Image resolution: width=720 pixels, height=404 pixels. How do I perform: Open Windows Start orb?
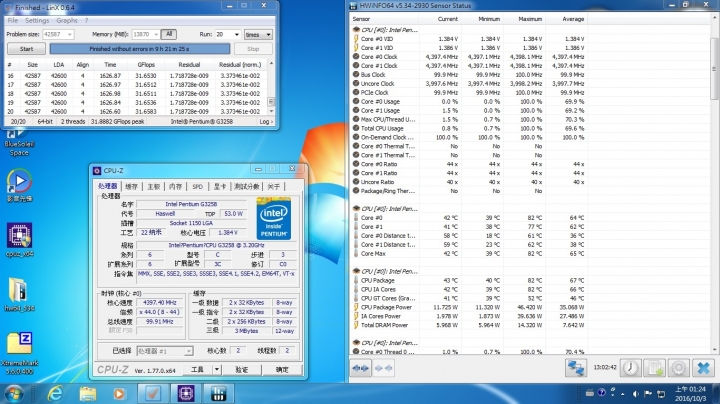(x=14, y=394)
